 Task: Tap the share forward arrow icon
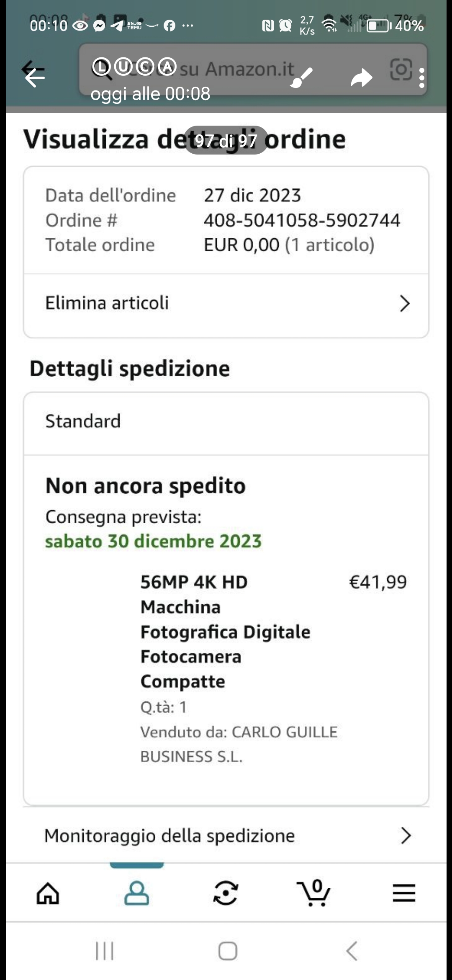coord(361,77)
